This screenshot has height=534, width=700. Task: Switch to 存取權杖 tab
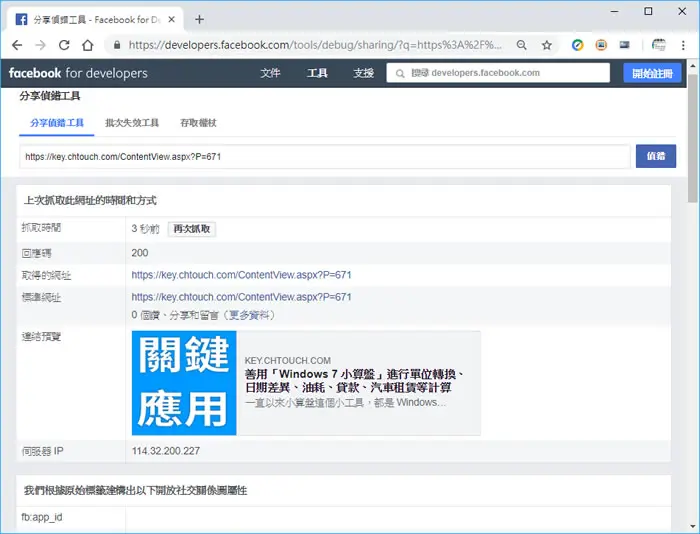pyautogui.click(x=198, y=123)
